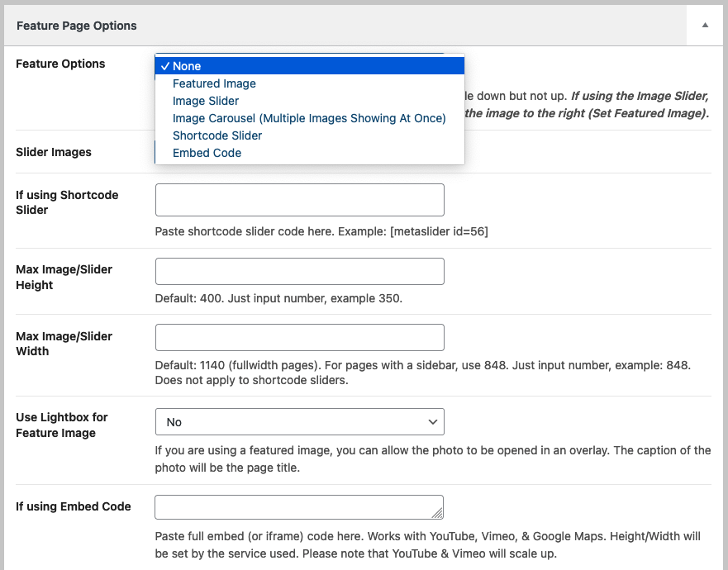Image resolution: width=728 pixels, height=570 pixels.
Task: Click the embed code textarea
Action: (299, 507)
